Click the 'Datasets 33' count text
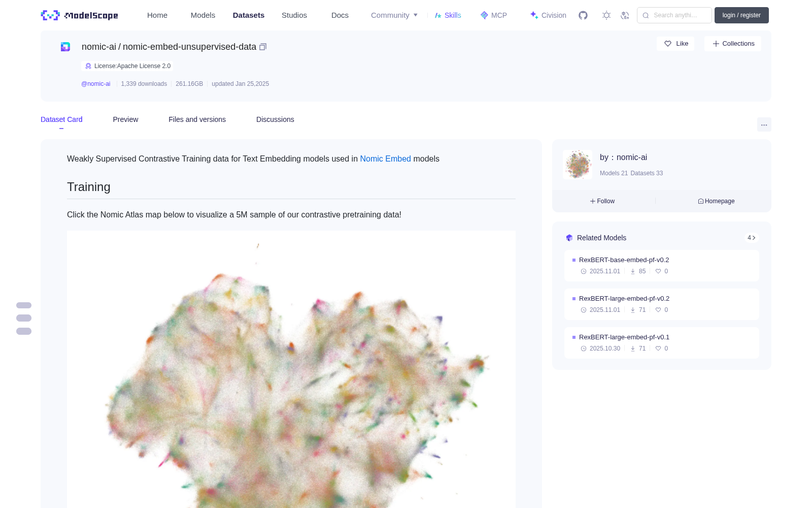 point(647,173)
